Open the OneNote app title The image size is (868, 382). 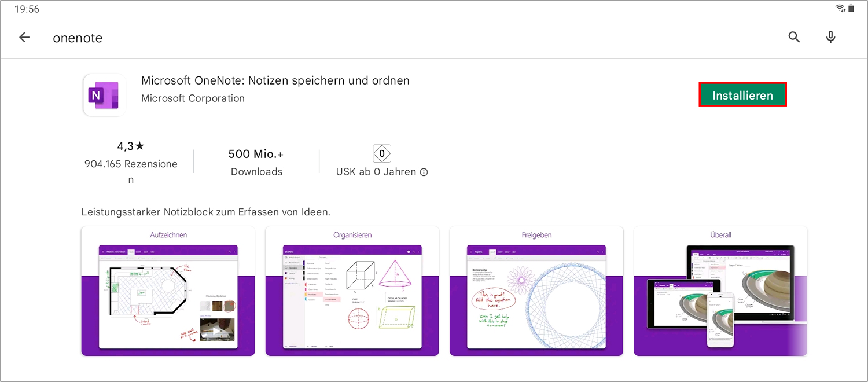point(275,80)
